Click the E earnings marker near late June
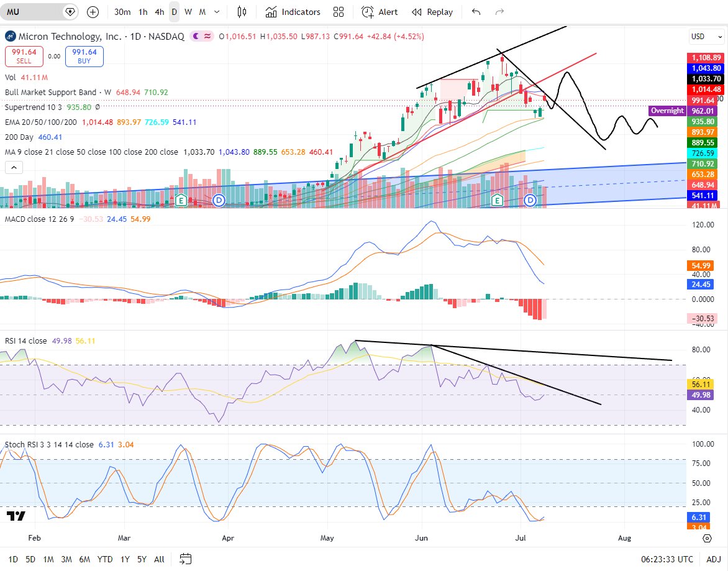728x571 pixels. pyautogui.click(x=498, y=201)
